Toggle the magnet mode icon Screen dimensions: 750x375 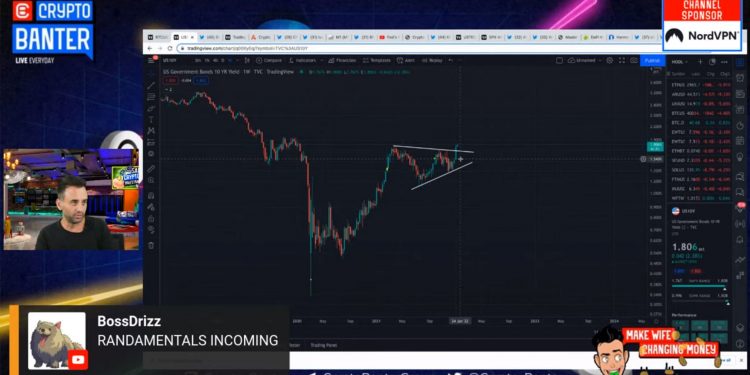(x=151, y=195)
